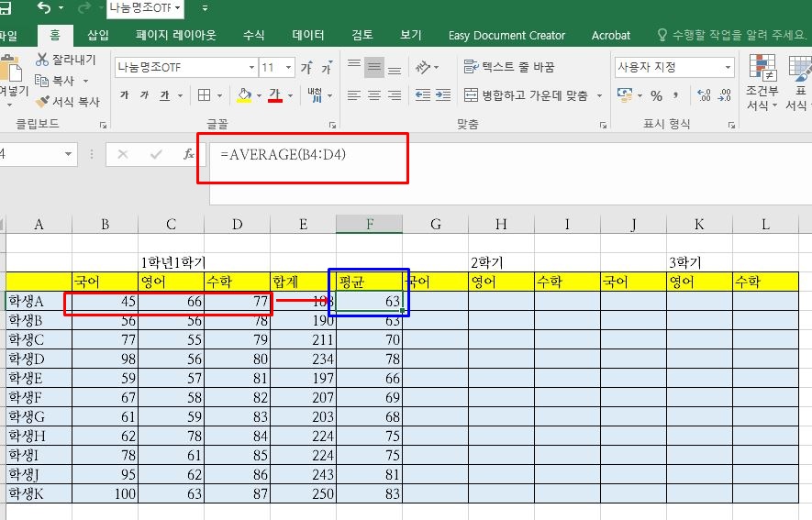This screenshot has width=812, height=520.
Task: Click cell with 학생K
Action: pyautogui.click(x=39, y=493)
